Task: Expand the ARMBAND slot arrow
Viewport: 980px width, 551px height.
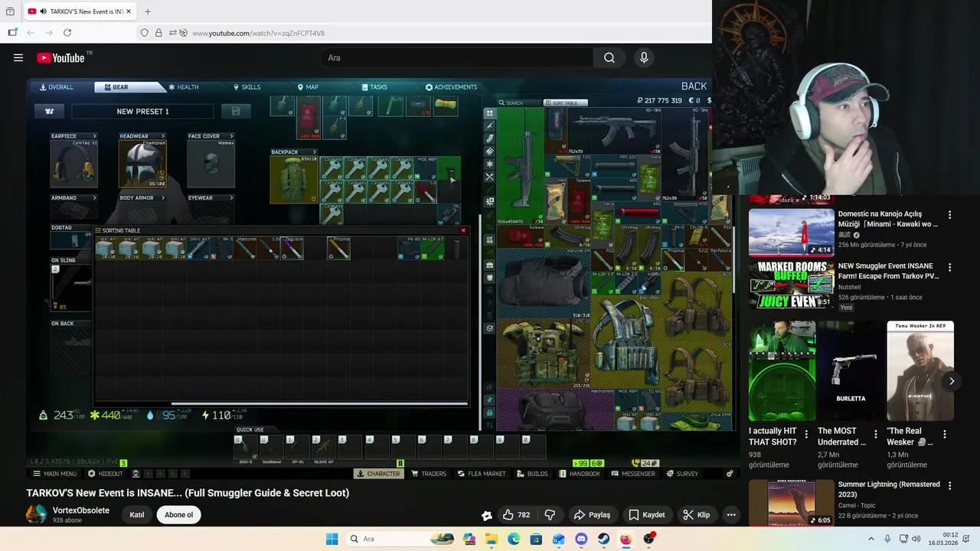Action: [x=94, y=197]
